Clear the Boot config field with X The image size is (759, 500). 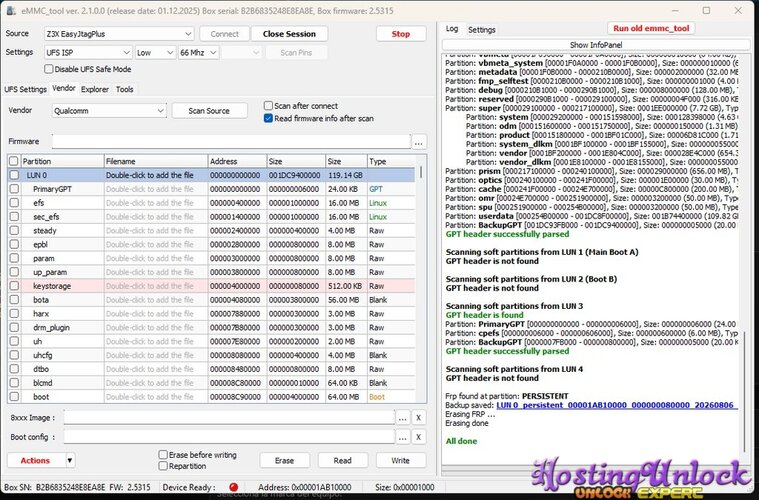418,437
